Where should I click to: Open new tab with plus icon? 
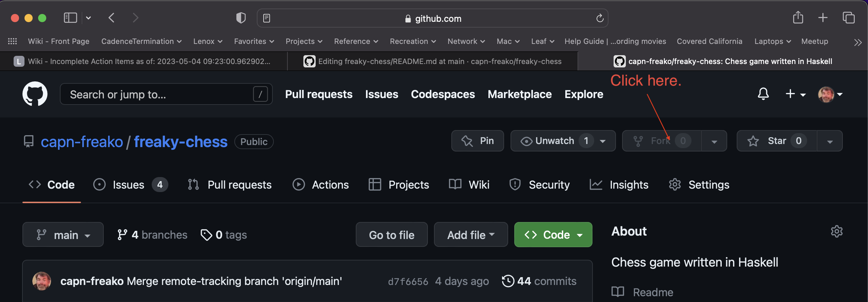click(x=823, y=17)
